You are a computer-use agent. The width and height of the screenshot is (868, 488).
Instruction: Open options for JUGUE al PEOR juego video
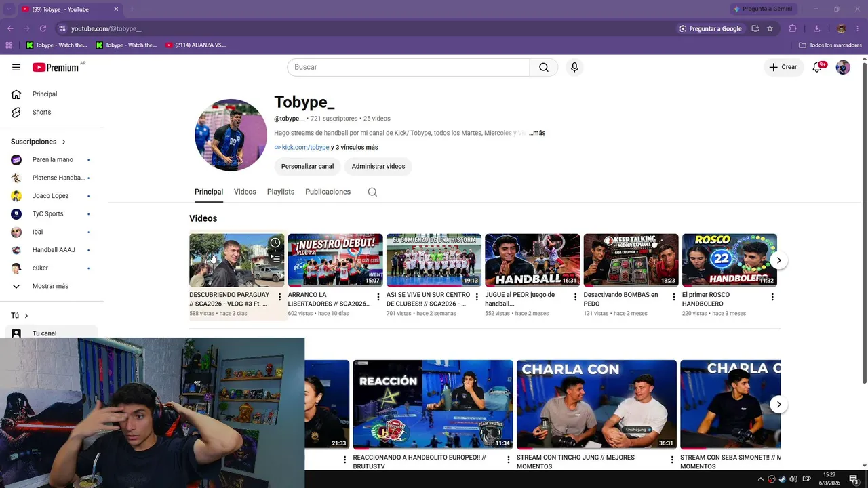[576, 297]
